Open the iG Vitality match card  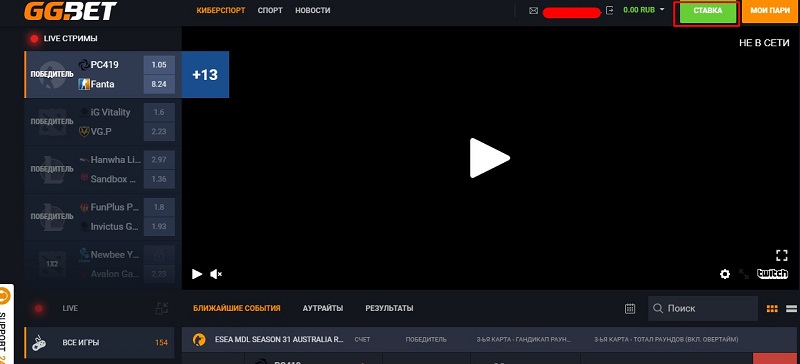[103, 122]
